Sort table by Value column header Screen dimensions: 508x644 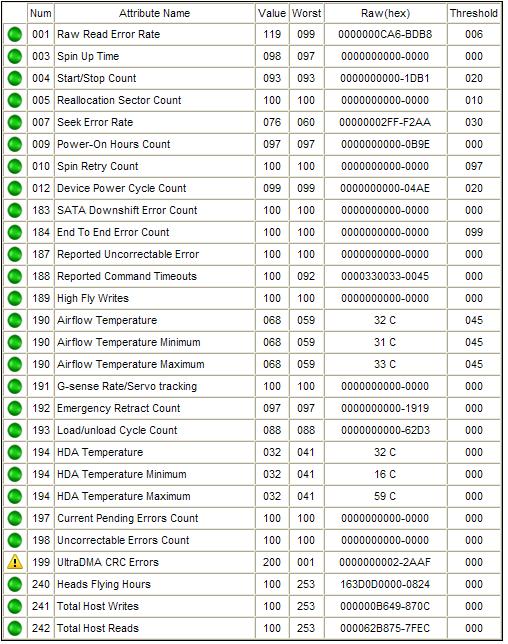[x=272, y=13]
